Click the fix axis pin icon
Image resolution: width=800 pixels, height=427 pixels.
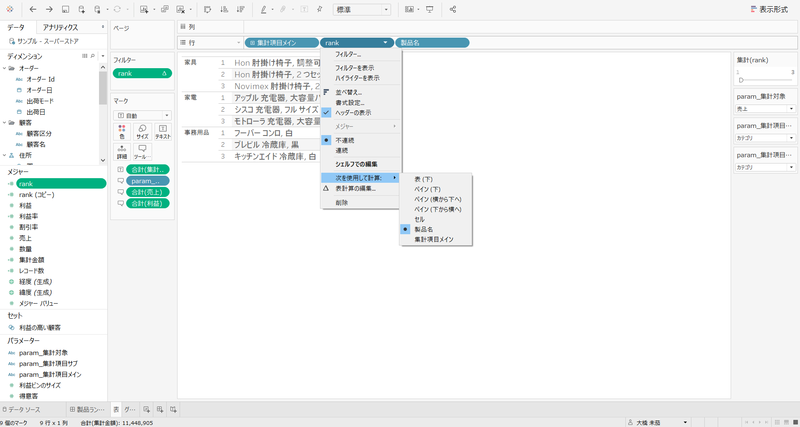(319, 9)
